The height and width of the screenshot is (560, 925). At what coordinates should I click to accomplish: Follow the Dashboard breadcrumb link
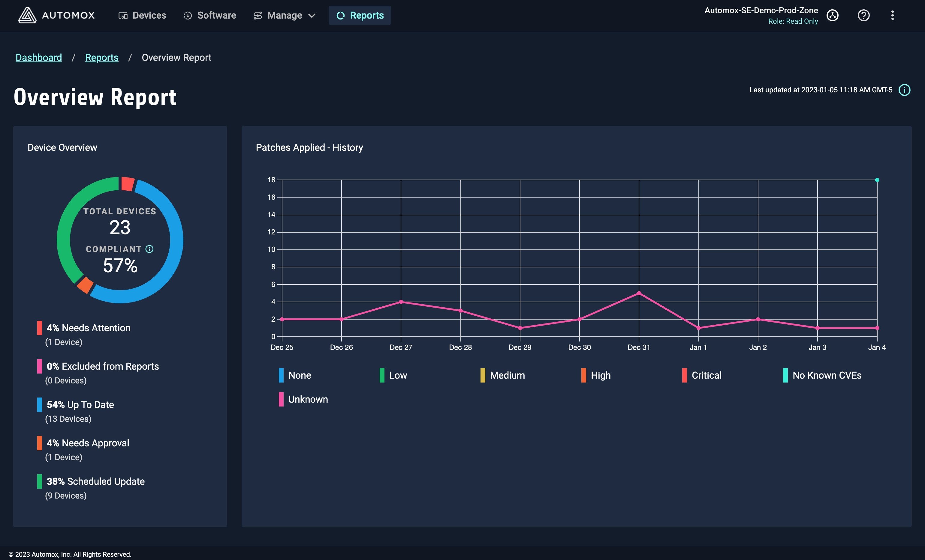click(39, 58)
